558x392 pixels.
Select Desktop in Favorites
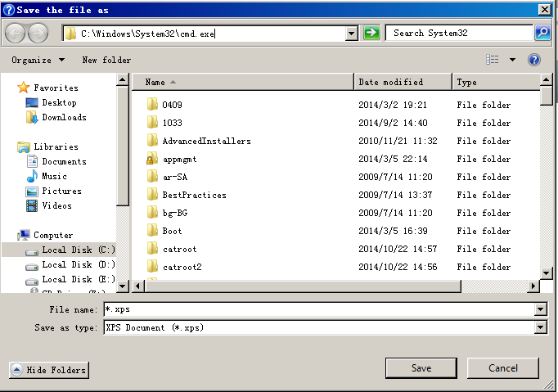click(x=52, y=102)
